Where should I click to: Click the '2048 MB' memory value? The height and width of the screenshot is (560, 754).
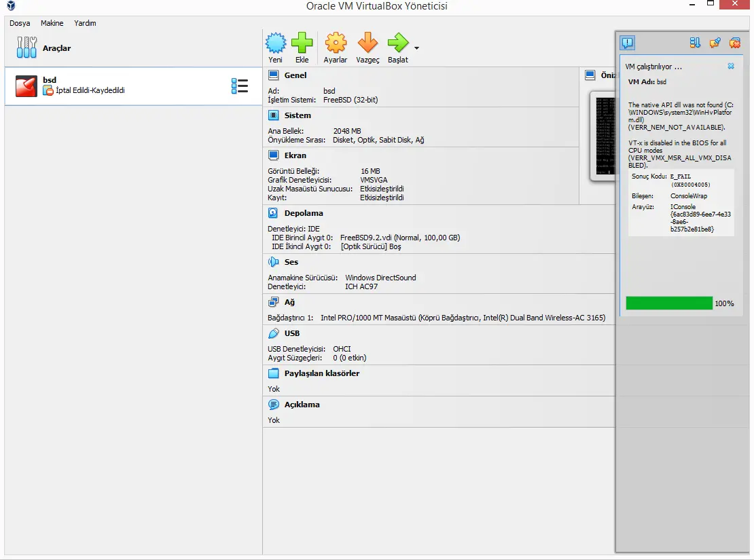347,131
